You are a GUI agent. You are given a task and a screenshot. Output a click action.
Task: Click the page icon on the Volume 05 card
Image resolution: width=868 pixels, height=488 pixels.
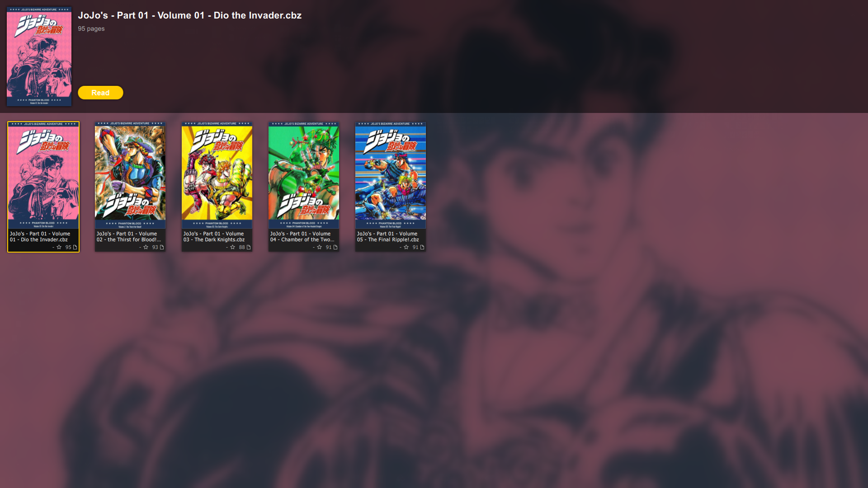[x=422, y=247]
